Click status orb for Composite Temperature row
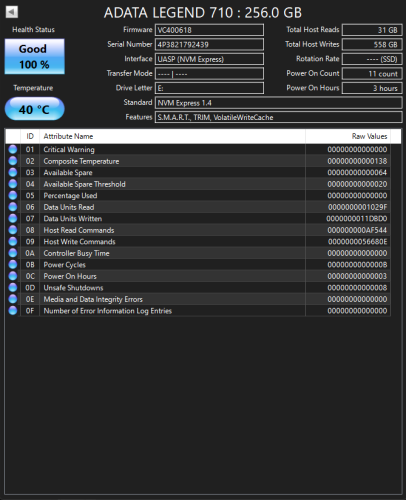This screenshot has height=500, width=406. pos(13,161)
